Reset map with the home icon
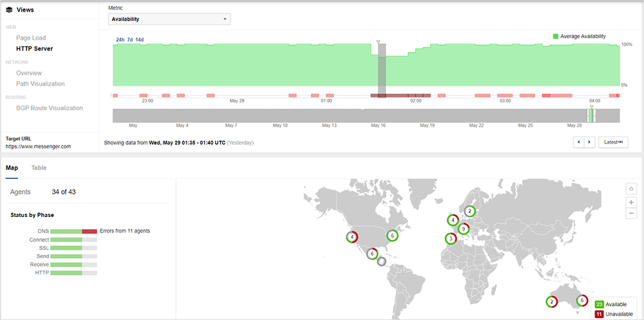The width and height of the screenshot is (644, 320). (x=631, y=189)
